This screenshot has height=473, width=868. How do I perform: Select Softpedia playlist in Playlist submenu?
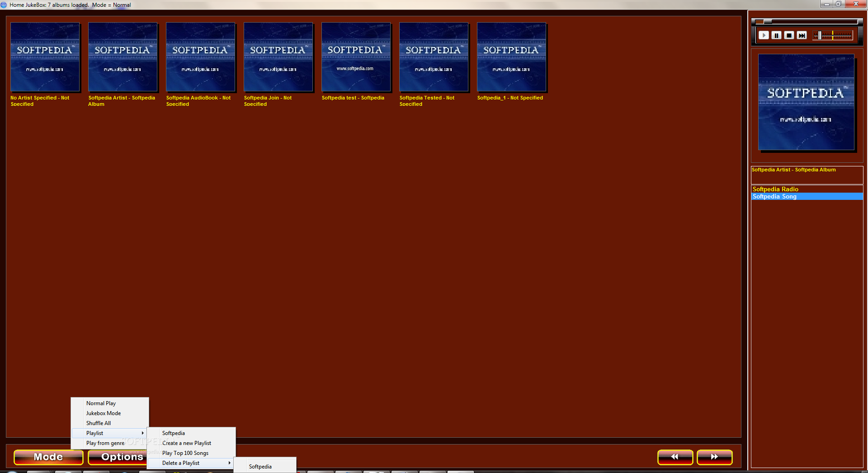click(x=191, y=433)
